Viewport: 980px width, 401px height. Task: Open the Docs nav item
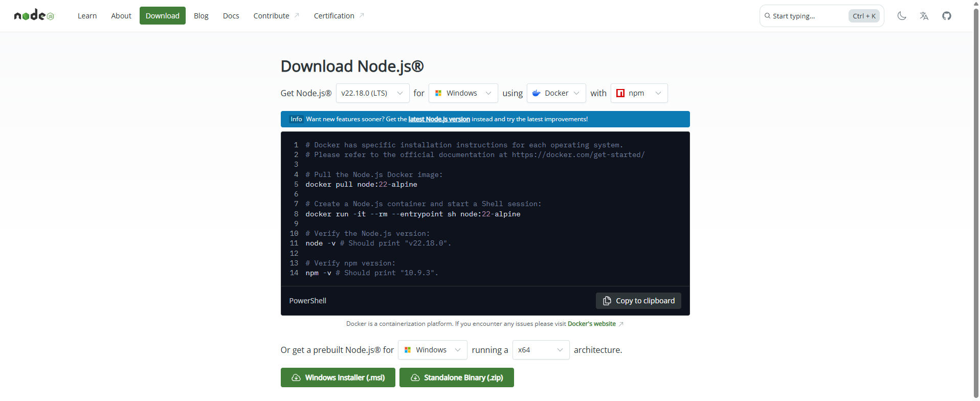[231, 16]
